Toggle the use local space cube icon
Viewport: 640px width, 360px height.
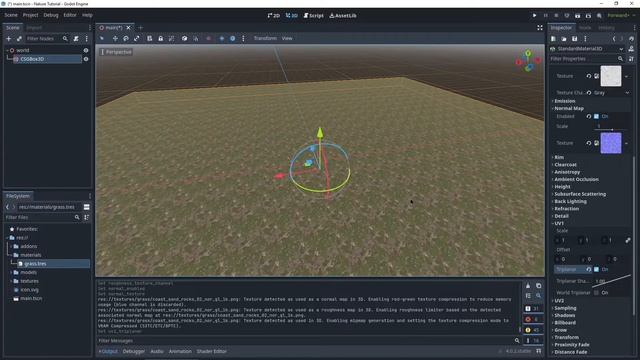click(x=184, y=38)
